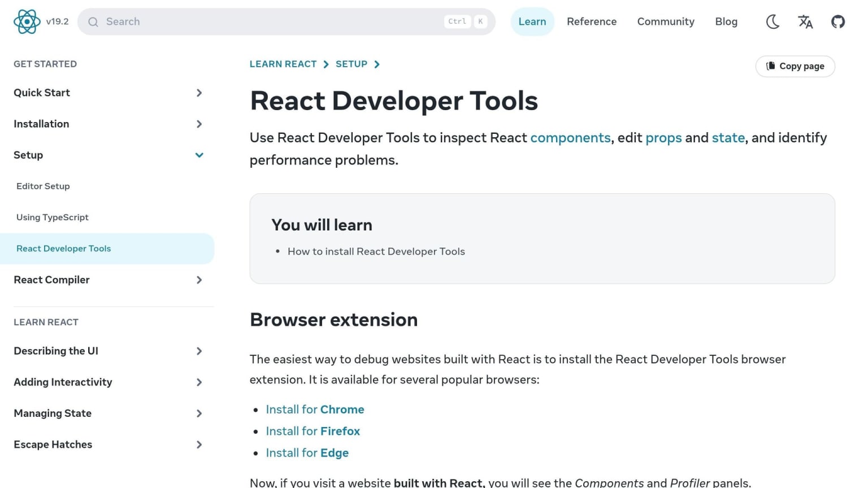Open the Blog tab
Screen dimensions: 868x488
(726, 21)
